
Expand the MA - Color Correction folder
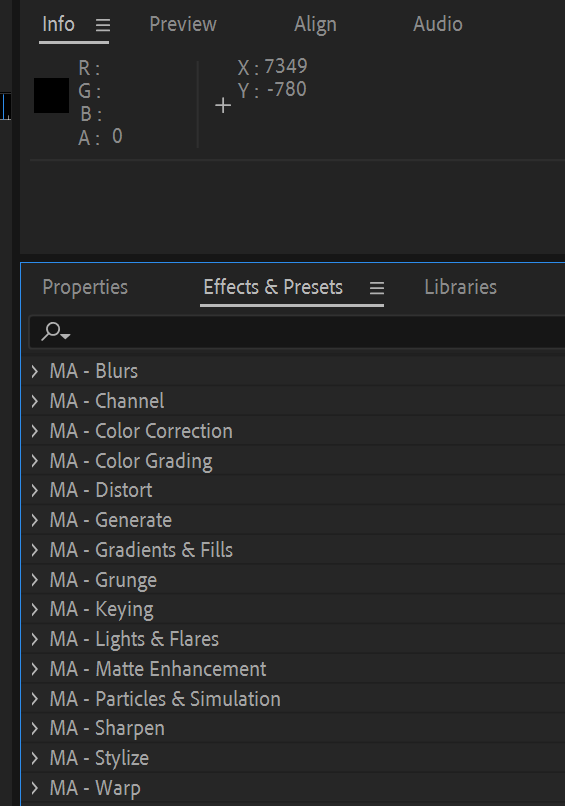tap(34, 431)
